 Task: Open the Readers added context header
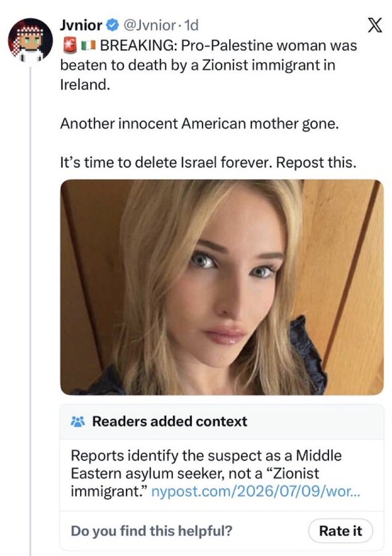[x=170, y=421]
